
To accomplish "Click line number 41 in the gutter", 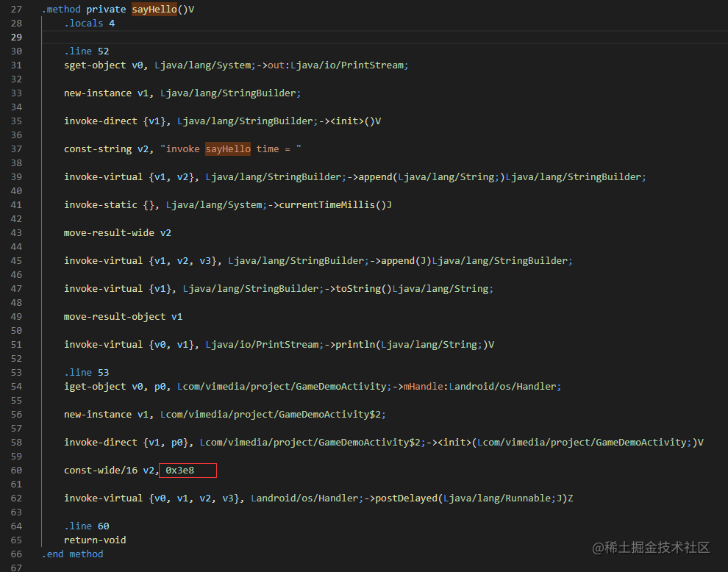I will point(16,204).
